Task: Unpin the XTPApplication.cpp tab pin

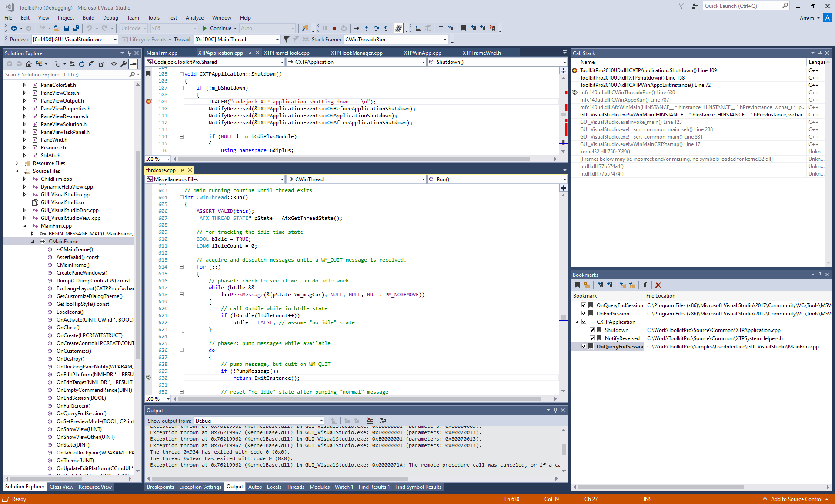Action: [249, 53]
